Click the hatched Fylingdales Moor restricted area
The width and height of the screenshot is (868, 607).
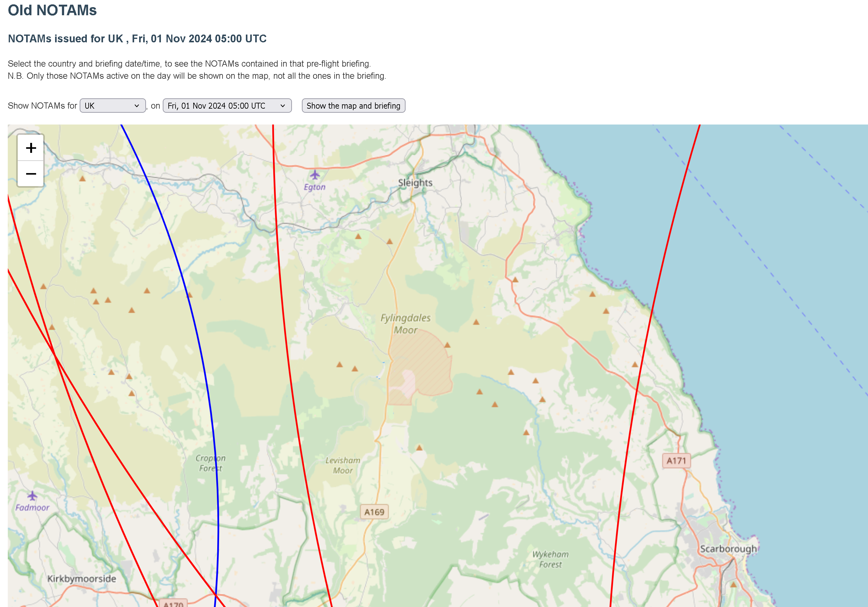[x=420, y=368]
